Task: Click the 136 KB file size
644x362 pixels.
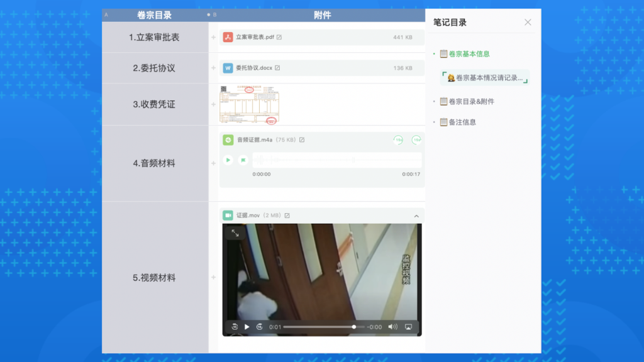Action: (402, 68)
